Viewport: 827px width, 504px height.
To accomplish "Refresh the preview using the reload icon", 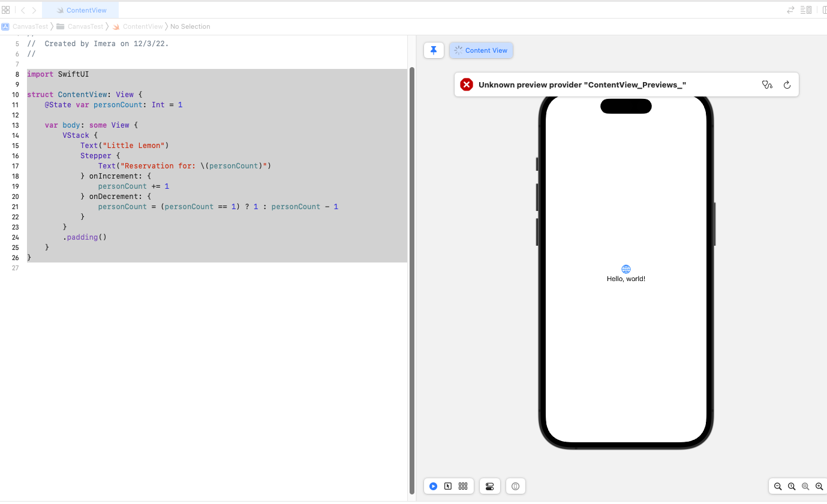I will pos(787,84).
